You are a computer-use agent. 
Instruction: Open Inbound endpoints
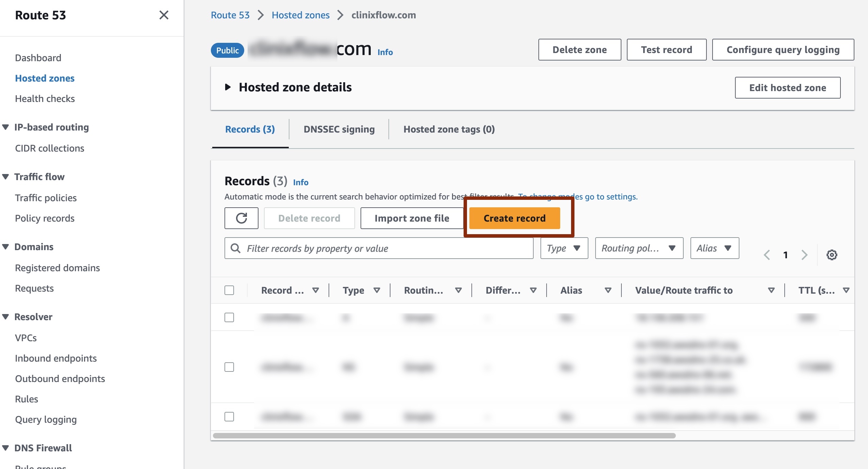[x=56, y=358]
